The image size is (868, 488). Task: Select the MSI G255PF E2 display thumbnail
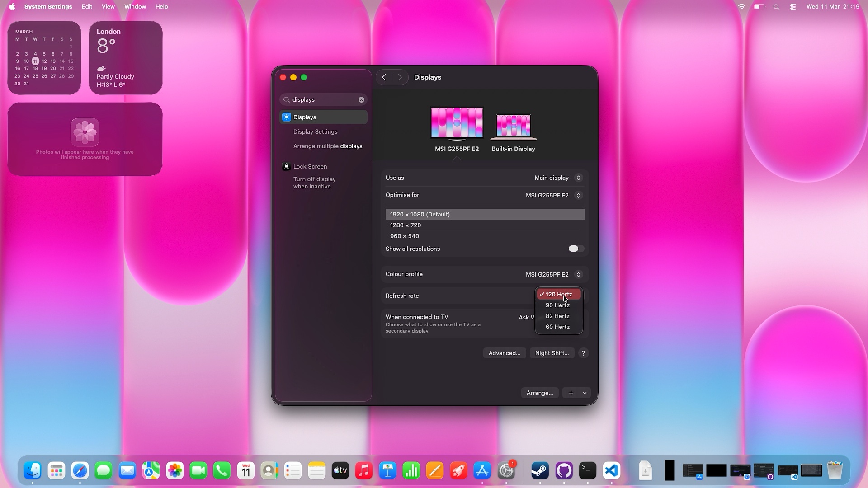coord(456,123)
